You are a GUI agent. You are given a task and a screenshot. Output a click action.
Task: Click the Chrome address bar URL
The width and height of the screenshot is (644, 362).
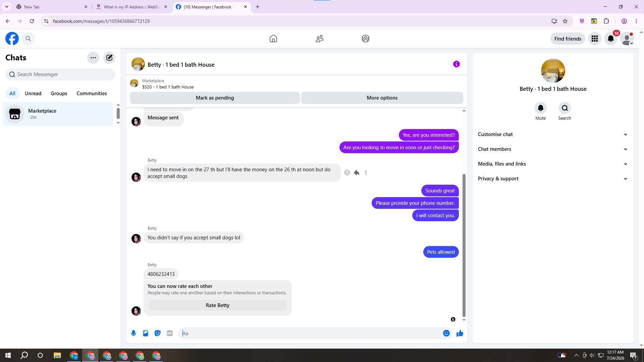(x=101, y=21)
